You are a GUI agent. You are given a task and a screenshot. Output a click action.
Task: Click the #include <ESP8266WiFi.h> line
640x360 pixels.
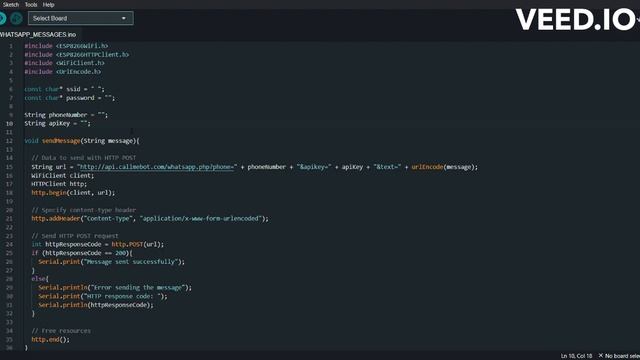pyautogui.click(x=66, y=46)
